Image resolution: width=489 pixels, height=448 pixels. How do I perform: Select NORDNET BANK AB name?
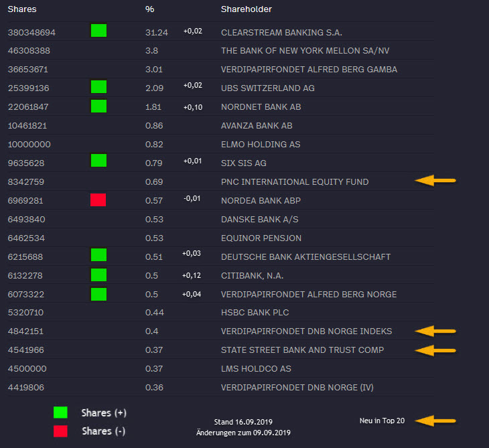tap(261, 107)
